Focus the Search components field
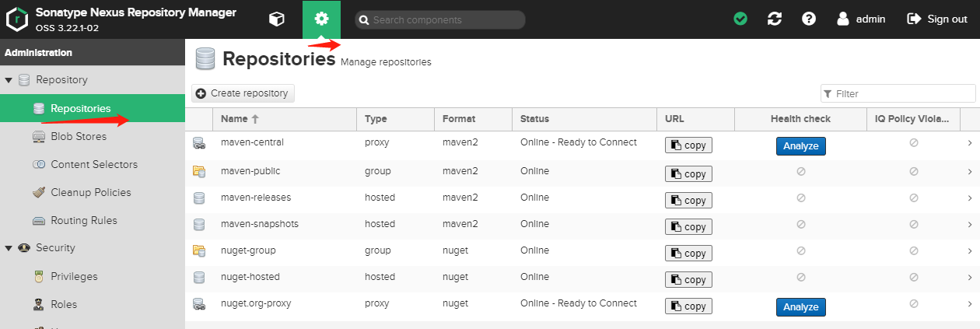Viewport: 980px width, 329px height. pos(440,20)
